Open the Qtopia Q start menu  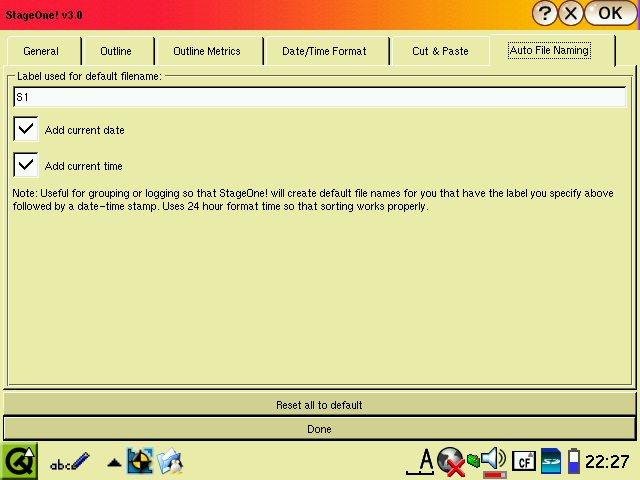click(x=19, y=461)
